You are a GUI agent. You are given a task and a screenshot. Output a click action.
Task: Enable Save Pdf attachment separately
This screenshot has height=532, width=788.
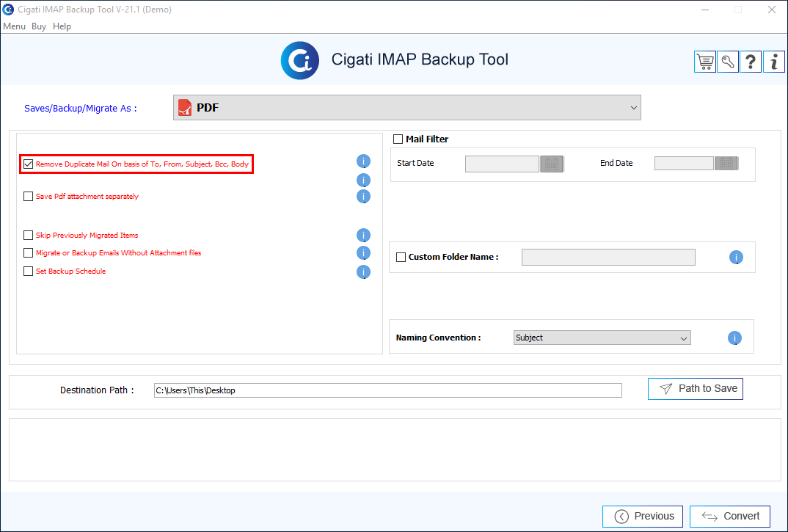28,196
